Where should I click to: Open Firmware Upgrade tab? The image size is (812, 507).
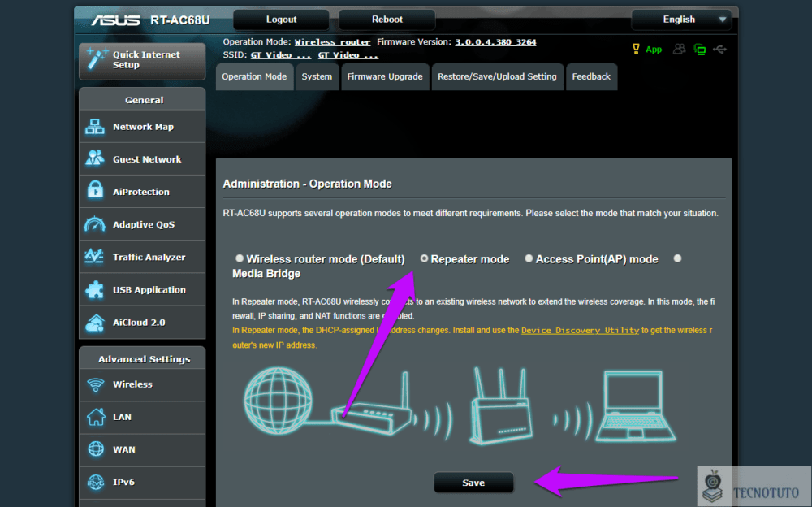(x=385, y=76)
